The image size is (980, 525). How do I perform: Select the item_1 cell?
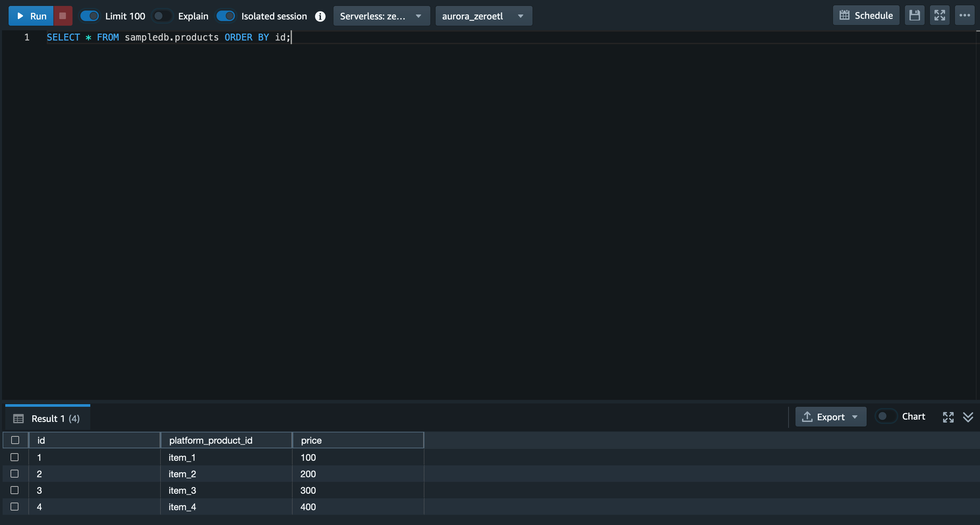(226, 457)
